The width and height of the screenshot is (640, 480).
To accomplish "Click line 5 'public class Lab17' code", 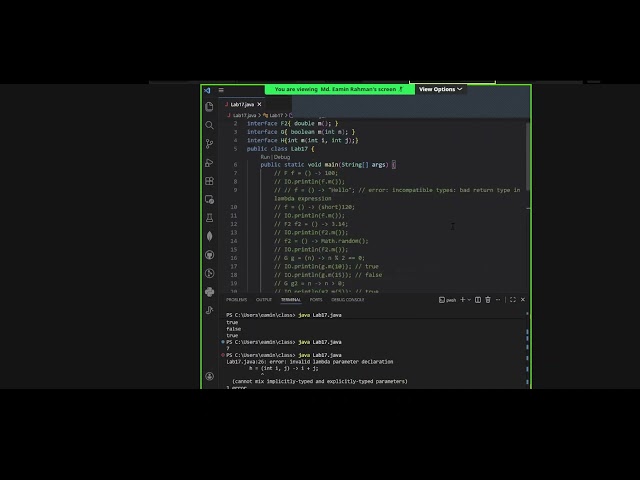I will (x=280, y=149).
